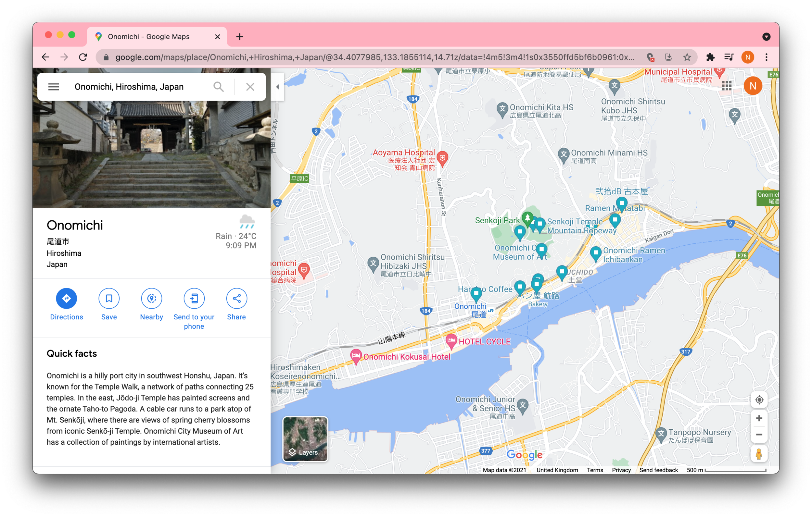Image resolution: width=812 pixels, height=517 pixels.
Task: Zoom out with the minus button
Action: point(759,435)
